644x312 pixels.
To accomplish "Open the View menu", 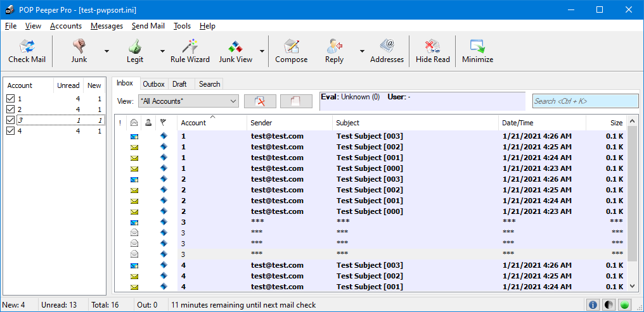I will pyautogui.click(x=33, y=26).
